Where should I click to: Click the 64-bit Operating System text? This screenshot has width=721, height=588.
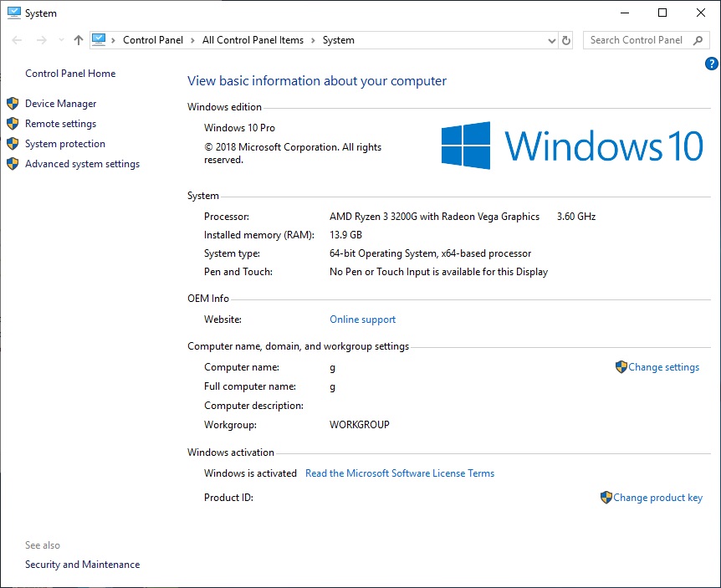[431, 253]
